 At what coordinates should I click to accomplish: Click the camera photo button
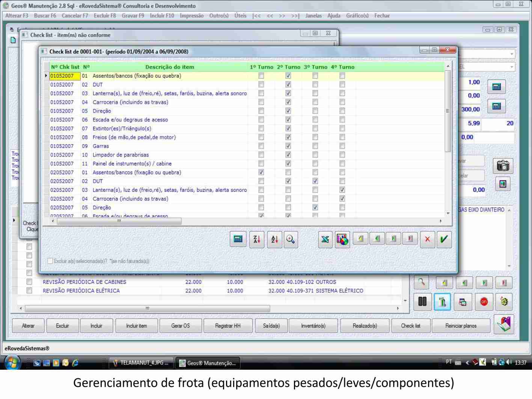[x=503, y=166]
